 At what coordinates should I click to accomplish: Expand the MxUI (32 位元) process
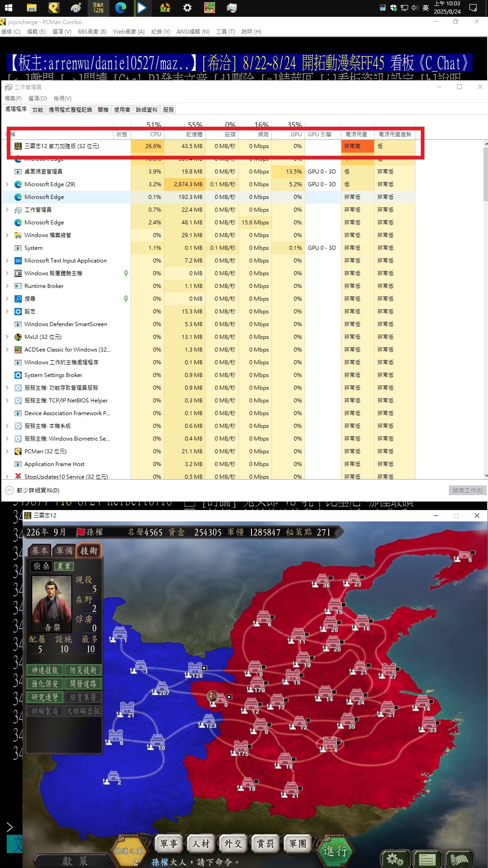coord(7,337)
